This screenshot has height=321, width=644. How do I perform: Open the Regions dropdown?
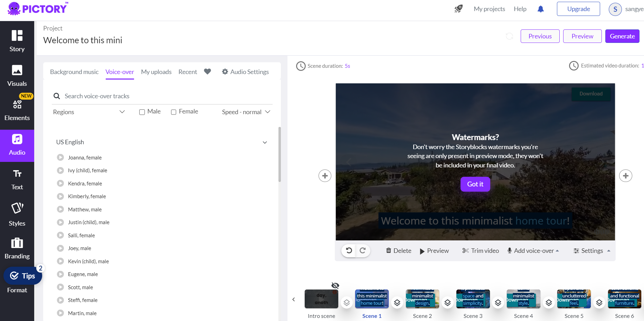click(89, 112)
